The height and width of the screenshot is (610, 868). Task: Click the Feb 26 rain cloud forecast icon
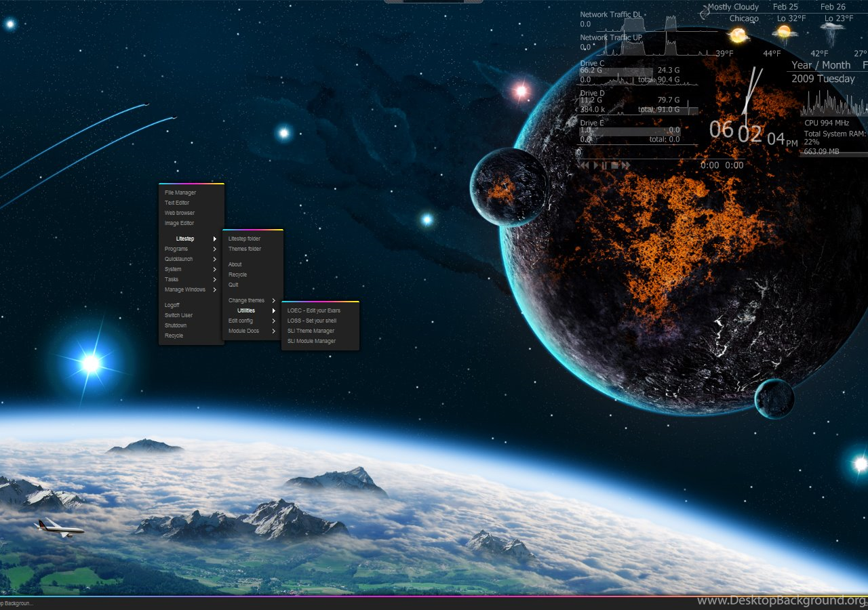click(831, 32)
